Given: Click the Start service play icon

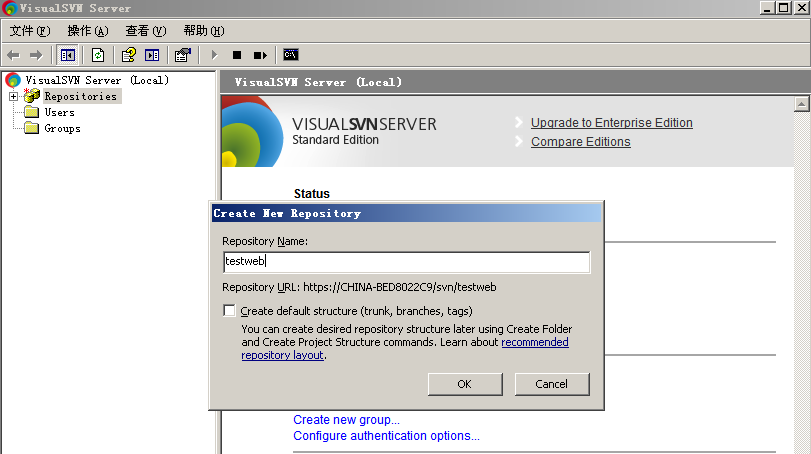Looking at the screenshot, I should (x=215, y=55).
